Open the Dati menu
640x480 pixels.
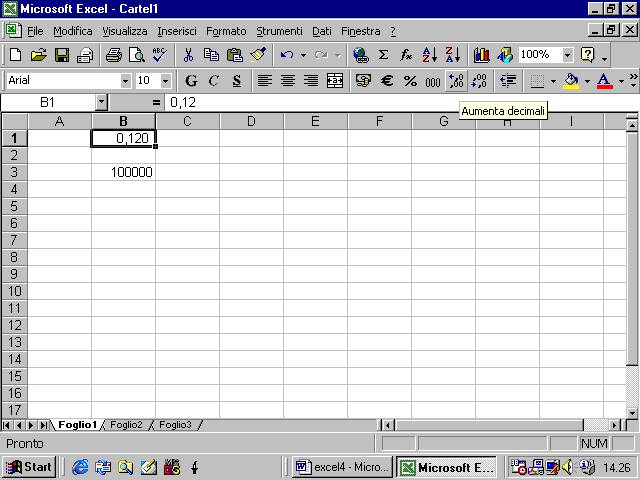(x=322, y=31)
